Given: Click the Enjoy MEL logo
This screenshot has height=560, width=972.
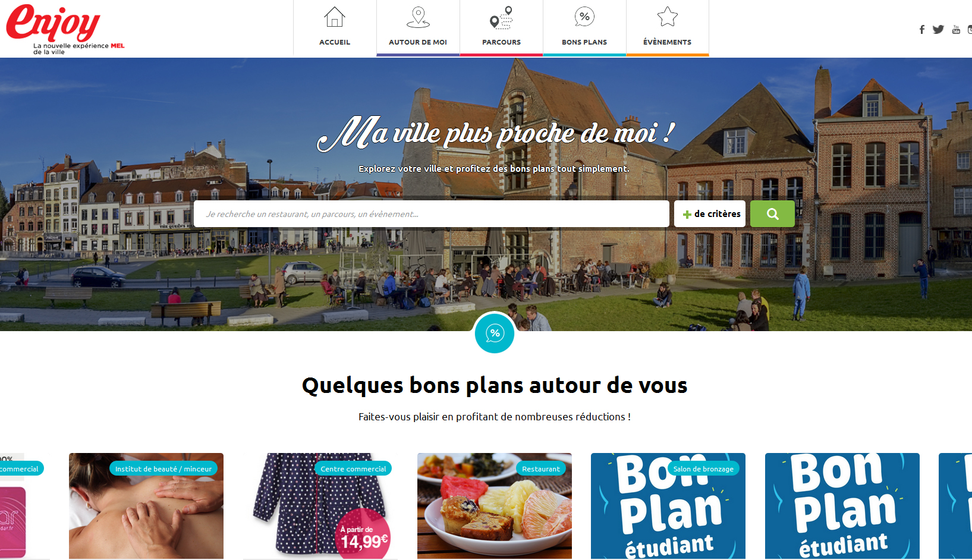Looking at the screenshot, I should point(65,30).
